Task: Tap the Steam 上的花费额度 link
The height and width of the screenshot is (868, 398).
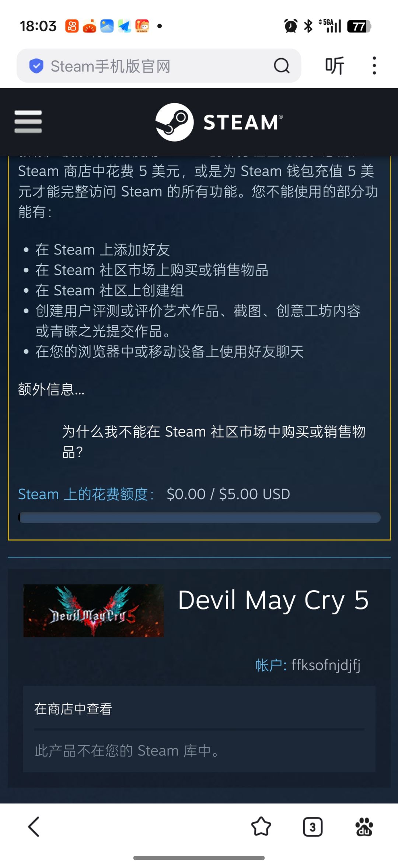Action: pyautogui.click(x=86, y=494)
